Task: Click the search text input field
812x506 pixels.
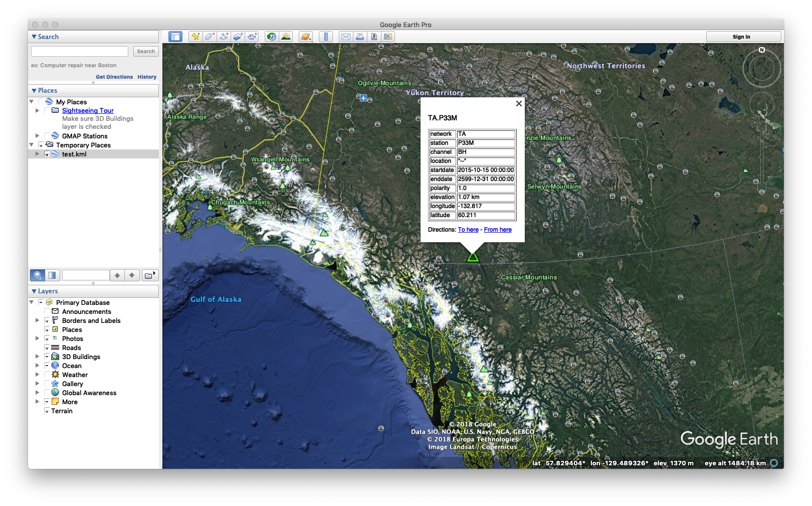Action: point(80,51)
